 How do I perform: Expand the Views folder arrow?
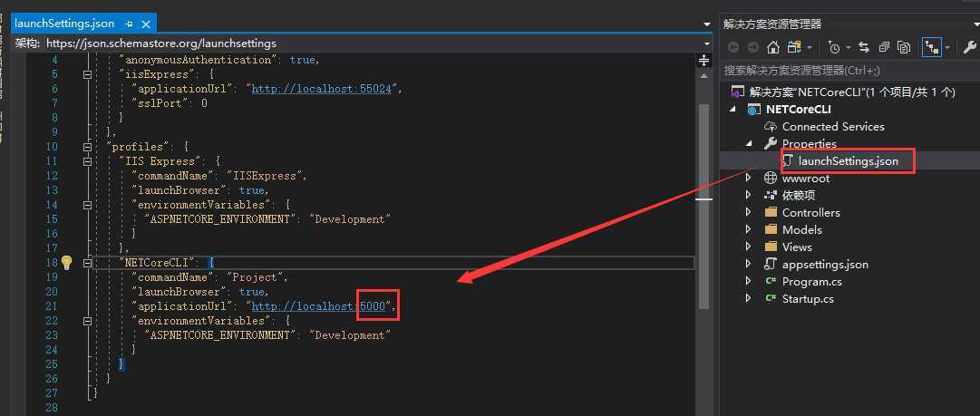pyautogui.click(x=748, y=247)
